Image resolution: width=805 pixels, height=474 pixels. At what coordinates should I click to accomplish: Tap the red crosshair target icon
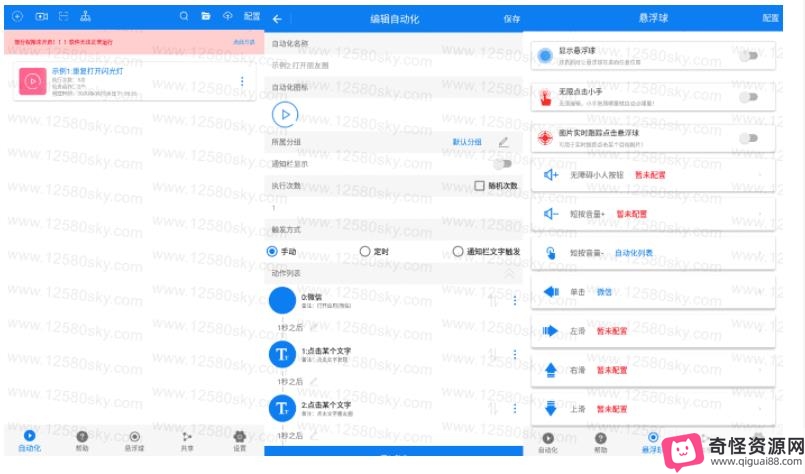click(545, 138)
